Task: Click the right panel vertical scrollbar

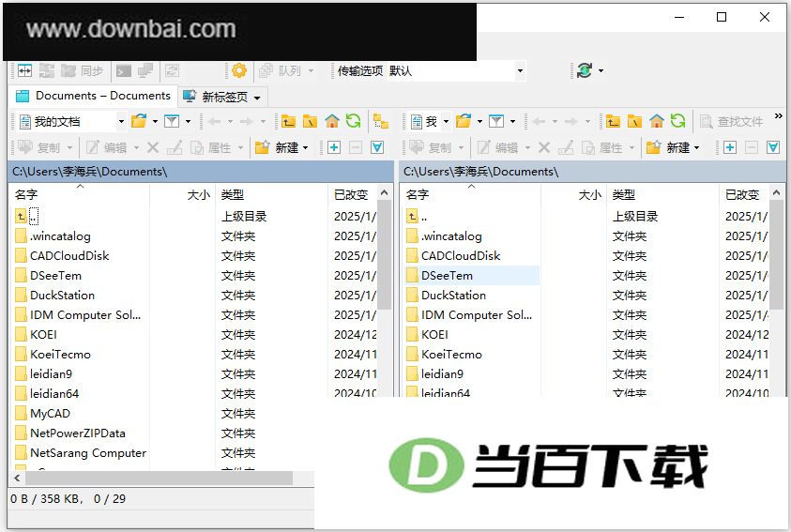Action: tap(776, 255)
